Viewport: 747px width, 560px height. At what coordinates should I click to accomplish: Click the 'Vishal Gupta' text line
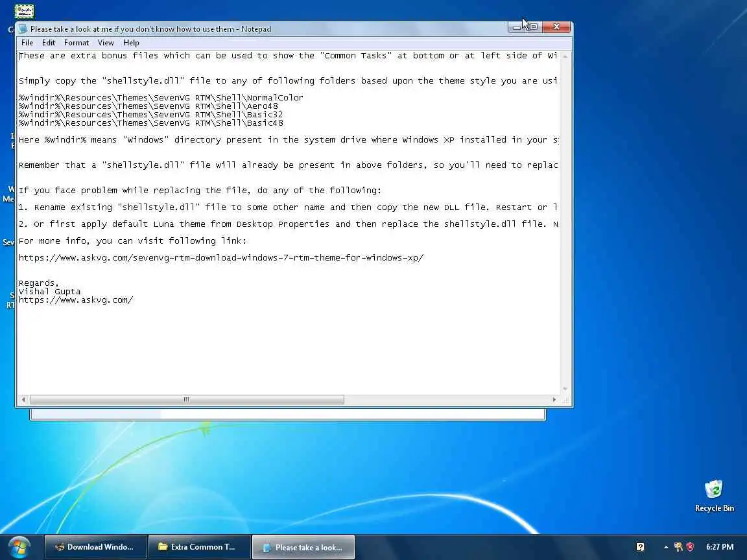click(x=49, y=292)
